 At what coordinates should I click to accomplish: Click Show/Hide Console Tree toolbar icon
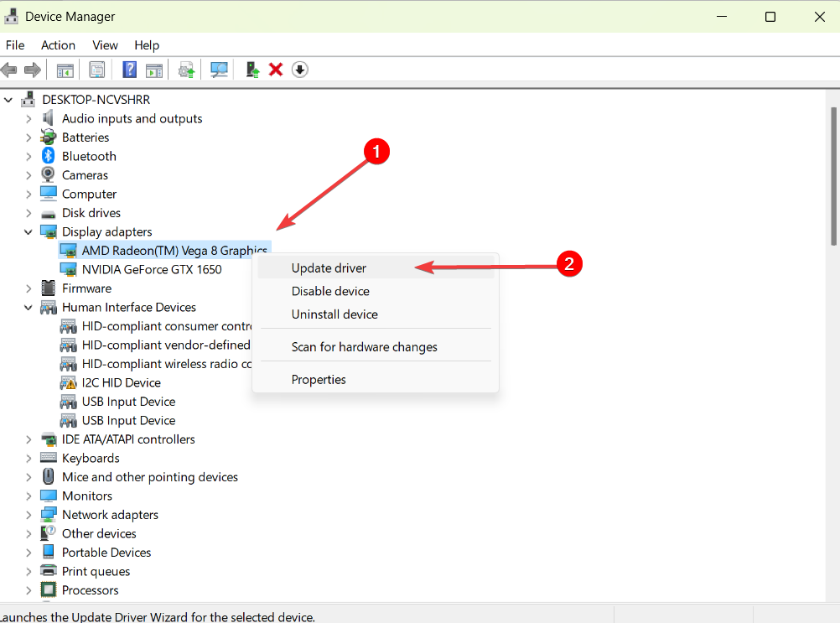pos(65,70)
